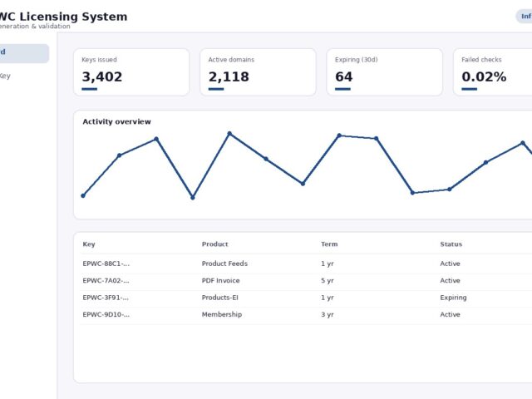The width and height of the screenshot is (532, 399).
Task: Click the 5 yr term cell
Action: [328, 281]
